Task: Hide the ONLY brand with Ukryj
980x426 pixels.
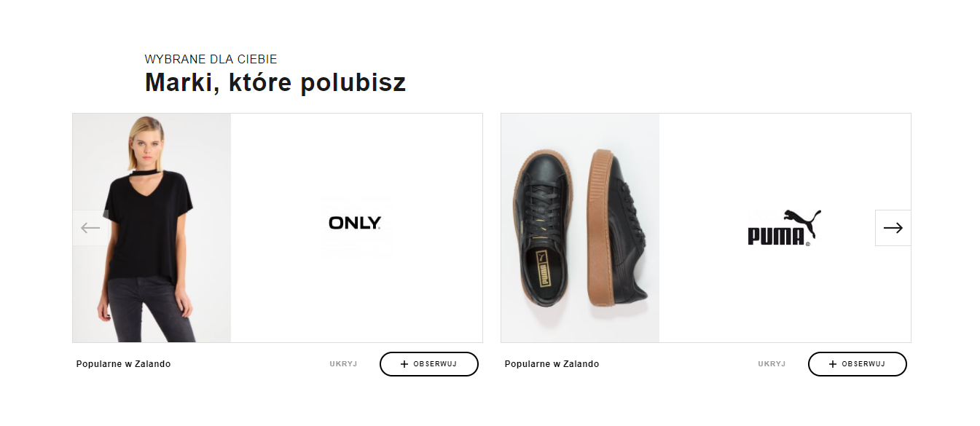Action: tap(343, 364)
